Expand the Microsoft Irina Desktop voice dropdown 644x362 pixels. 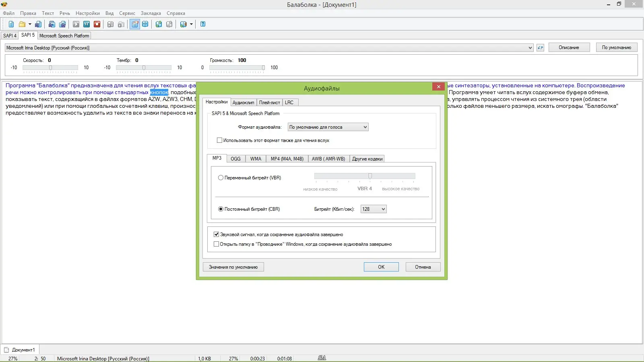click(530, 48)
